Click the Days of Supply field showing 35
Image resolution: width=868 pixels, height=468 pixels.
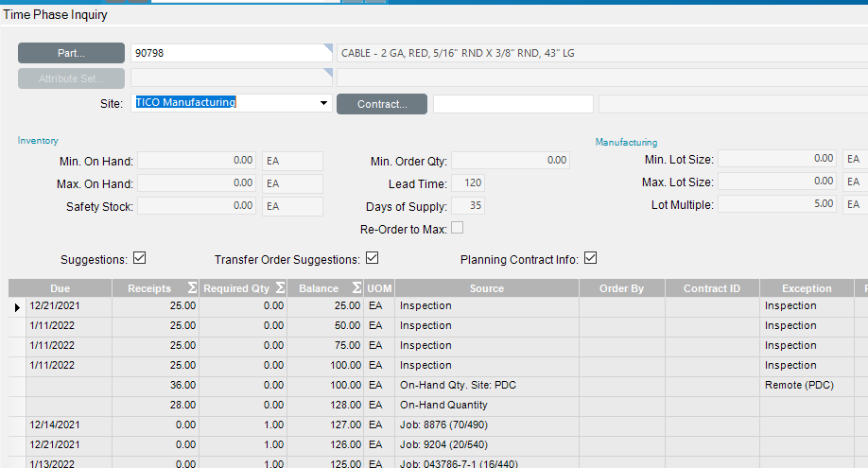(468, 205)
